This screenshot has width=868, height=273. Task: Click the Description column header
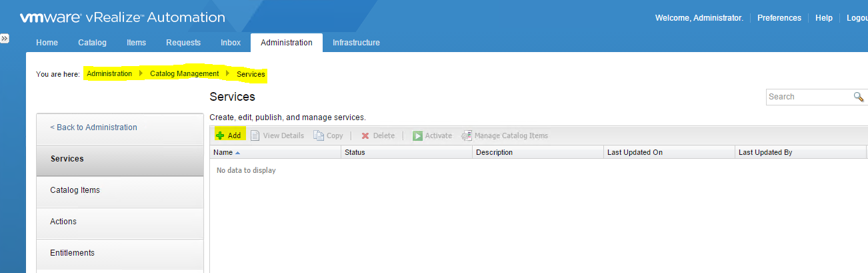tap(538, 152)
